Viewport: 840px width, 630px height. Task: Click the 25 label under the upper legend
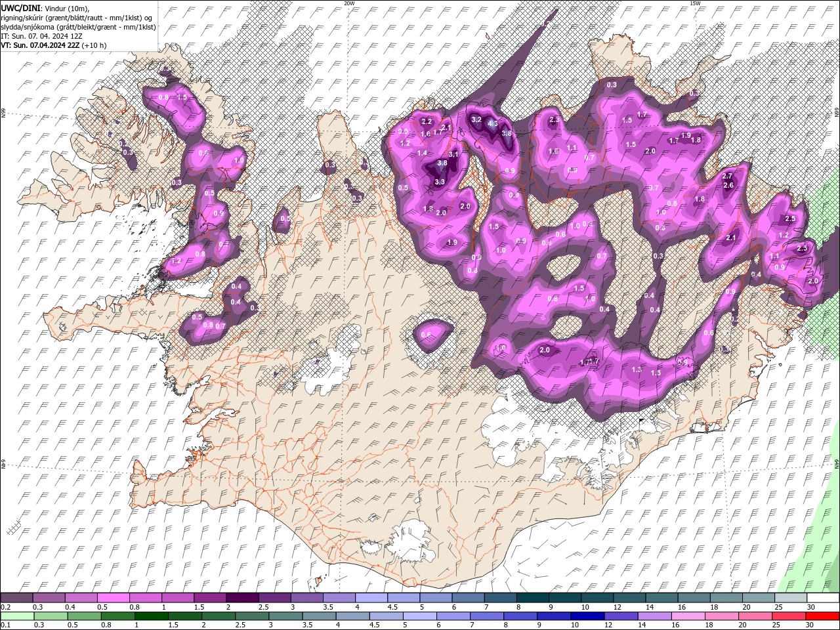pyautogui.click(x=778, y=607)
